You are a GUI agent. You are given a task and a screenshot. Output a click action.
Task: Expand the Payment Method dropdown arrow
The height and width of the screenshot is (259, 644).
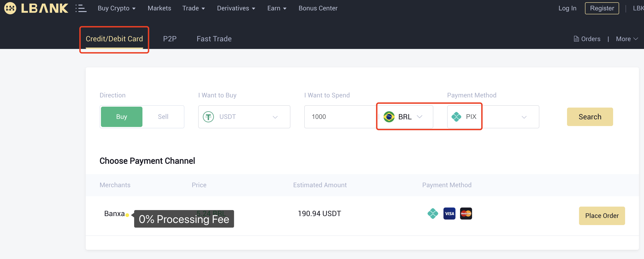524,117
